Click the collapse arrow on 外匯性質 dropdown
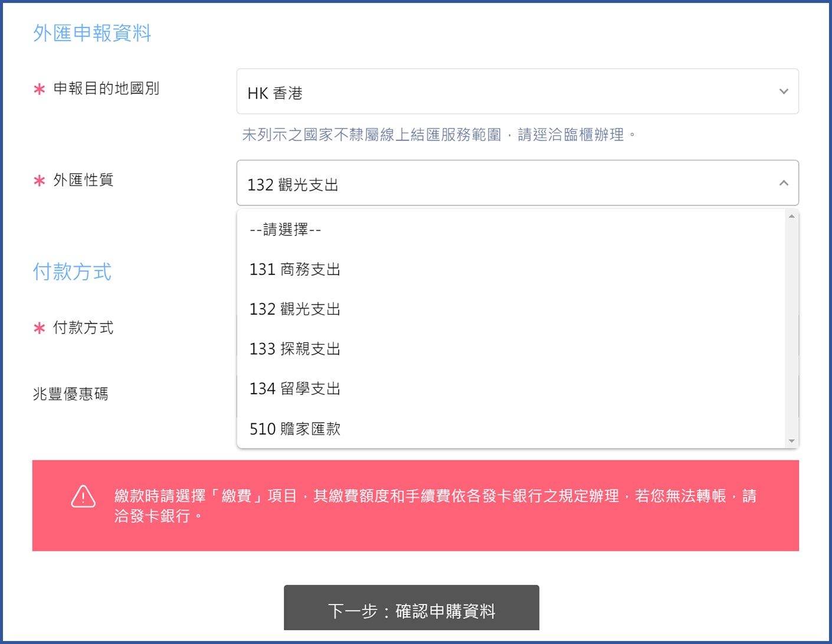 click(x=784, y=183)
